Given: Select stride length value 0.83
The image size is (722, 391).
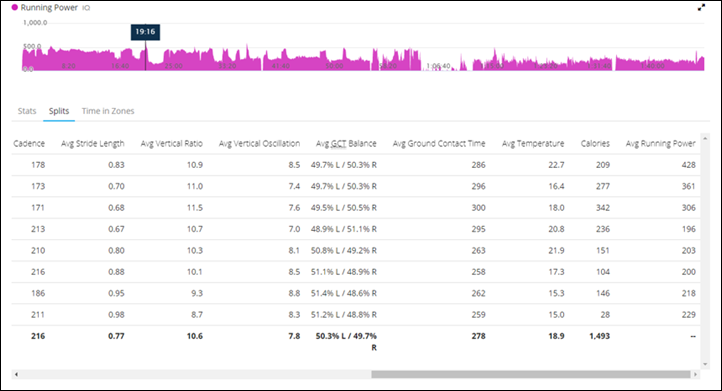Looking at the screenshot, I should click(116, 165).
